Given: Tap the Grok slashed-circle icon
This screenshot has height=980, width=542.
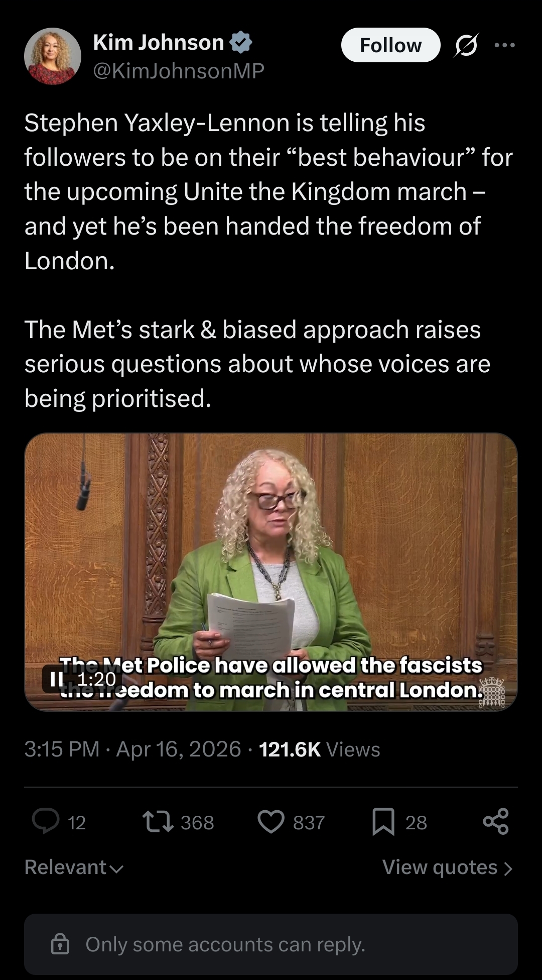Looking at the screenshot, I should pos(466,45).
